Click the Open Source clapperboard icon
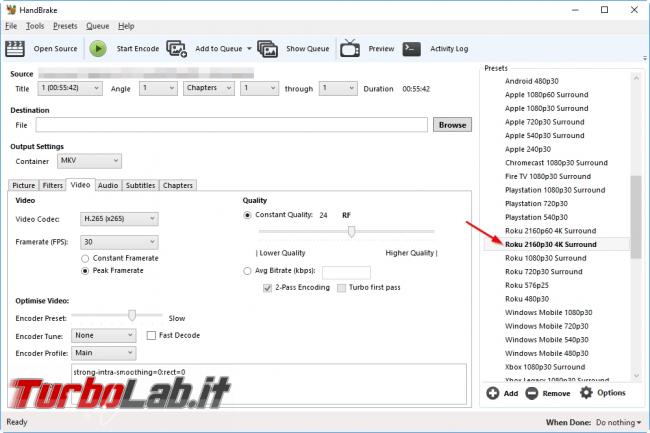 pos(15,49)
